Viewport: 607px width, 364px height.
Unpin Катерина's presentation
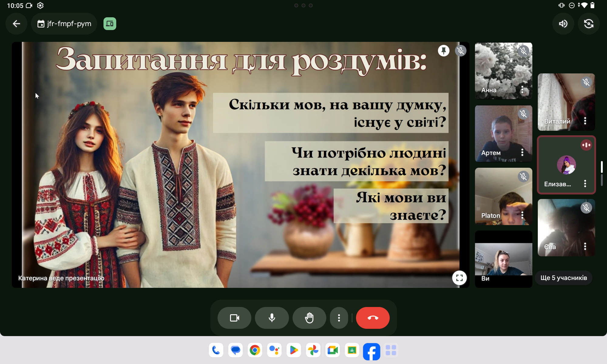coord(443,51)
